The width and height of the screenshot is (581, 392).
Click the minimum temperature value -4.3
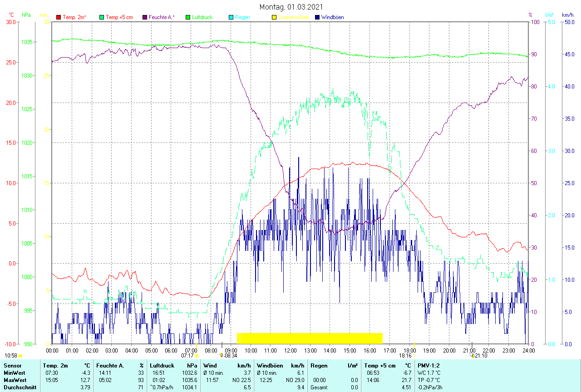pos(87,372)
